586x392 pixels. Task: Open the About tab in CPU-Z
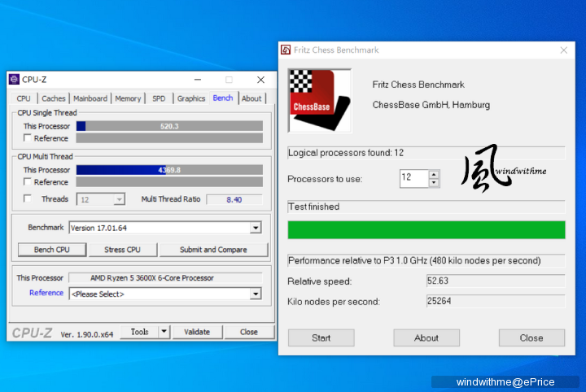251,98
